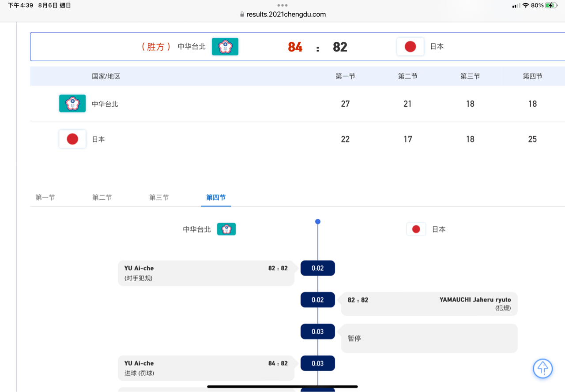Tap the address bar lock icon

[242, 14]
